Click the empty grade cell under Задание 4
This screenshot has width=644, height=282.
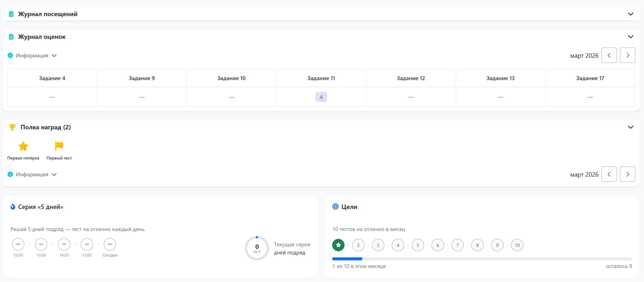tap(52, 97)
